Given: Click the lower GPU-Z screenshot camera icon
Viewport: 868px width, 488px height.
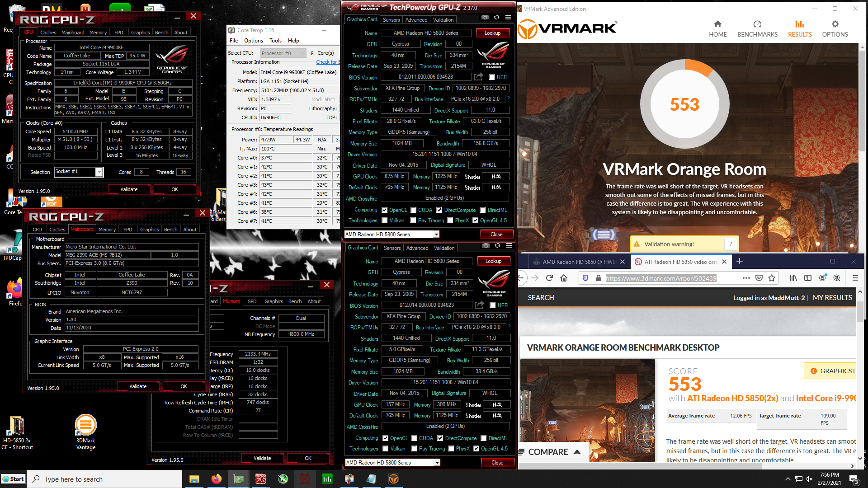Looking at the screenshot, I should tap(486, 246).
